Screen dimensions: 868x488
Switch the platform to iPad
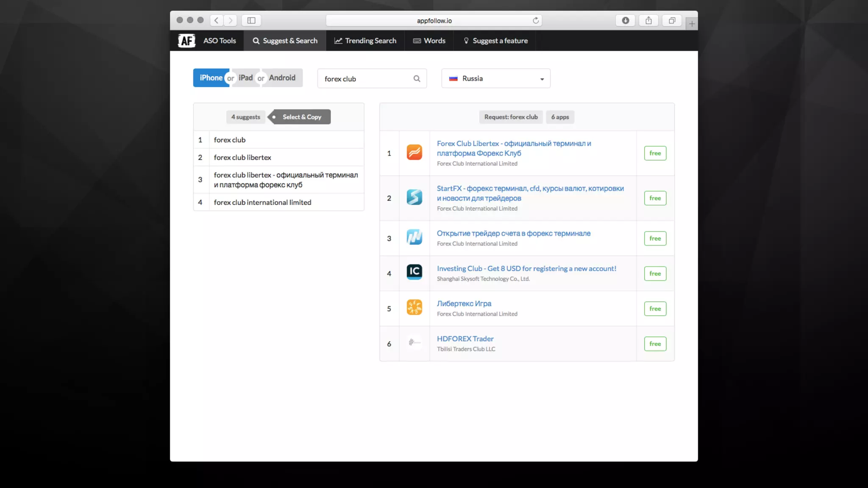245,78
